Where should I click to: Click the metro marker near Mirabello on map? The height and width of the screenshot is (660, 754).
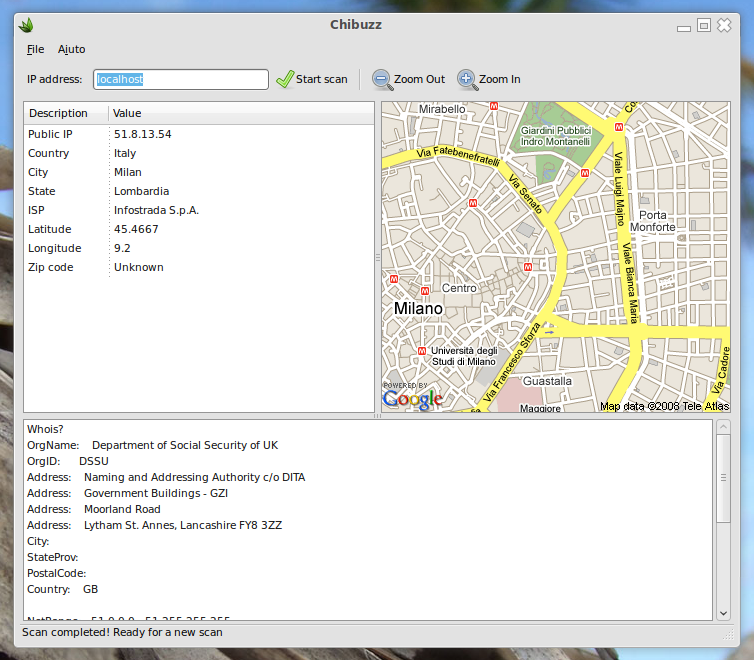[493, 106]
